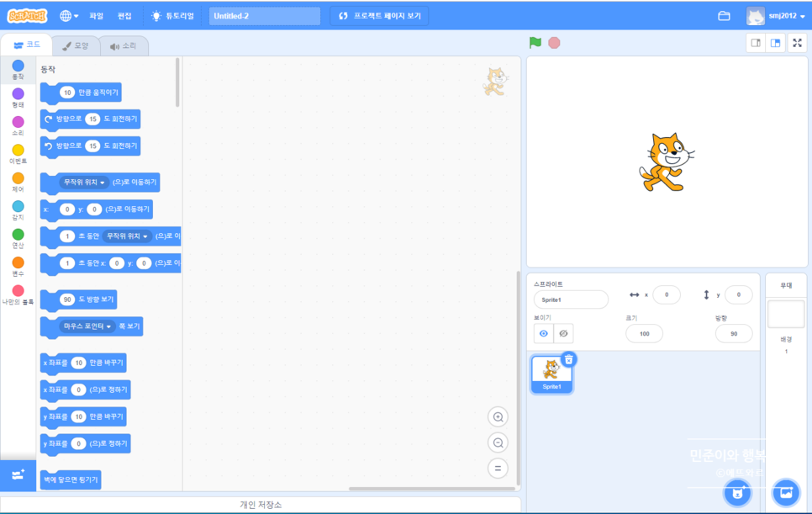Screen dimensions: 812x514
Task: Open the 파일 menu
Action: pos(97,16)
